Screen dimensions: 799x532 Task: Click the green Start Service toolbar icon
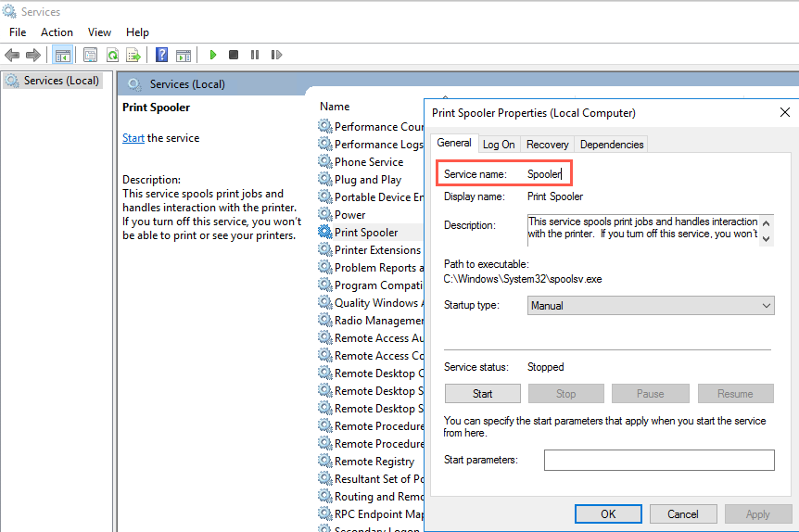click(213, 55)
